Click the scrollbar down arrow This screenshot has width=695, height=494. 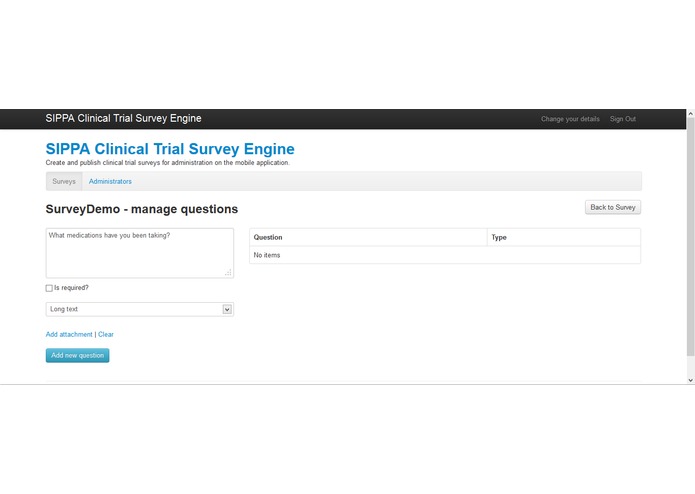[691, 380]
